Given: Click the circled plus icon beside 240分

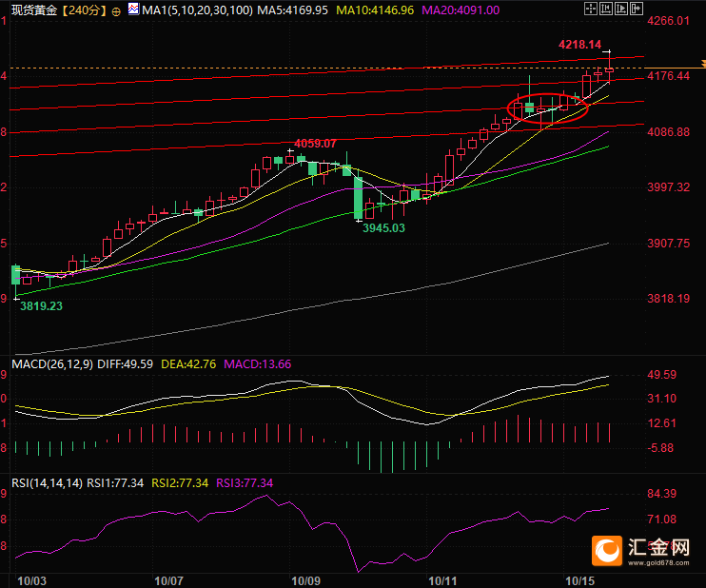Looking at the screenshot, I should pos(116,11).
